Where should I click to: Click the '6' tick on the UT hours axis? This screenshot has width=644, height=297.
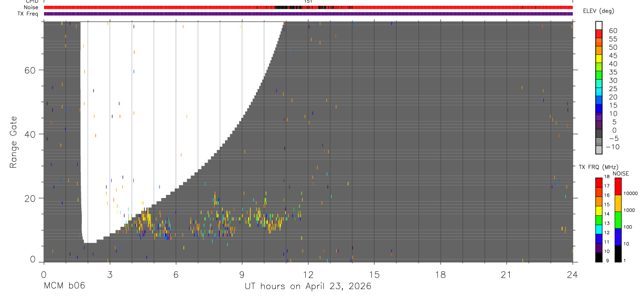tap(176, 275)
